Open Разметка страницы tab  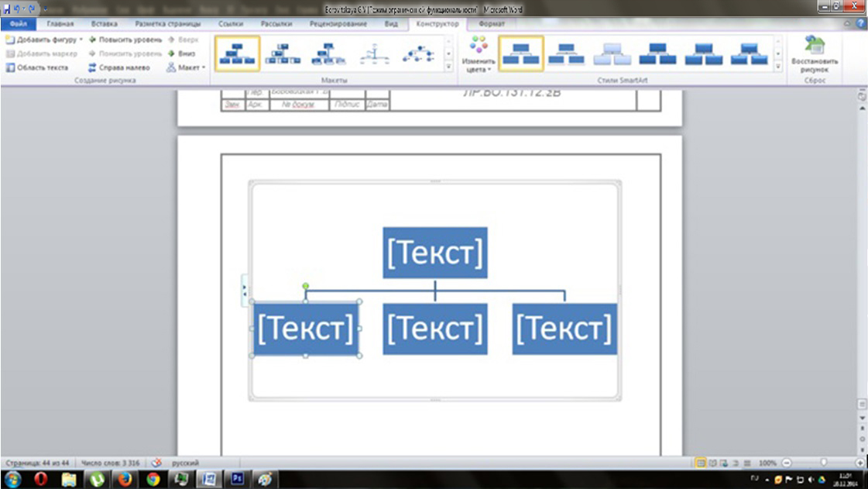point(168,24)
